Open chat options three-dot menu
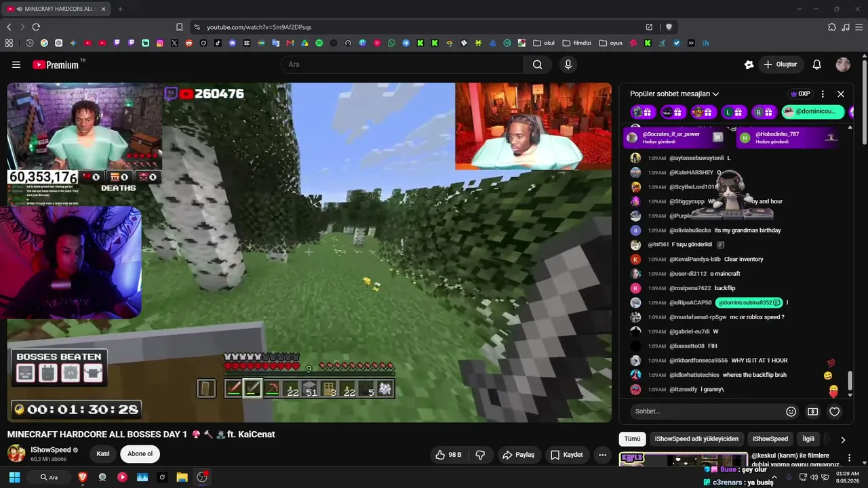Screen dimensions: 868x488 click(x=823, y=94)
